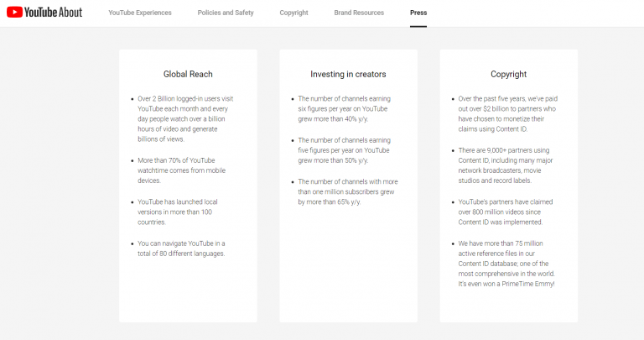Screen dimensions: 644x340
Task: Click the six figures channels growth text
Action: click(x=344, y=109)
